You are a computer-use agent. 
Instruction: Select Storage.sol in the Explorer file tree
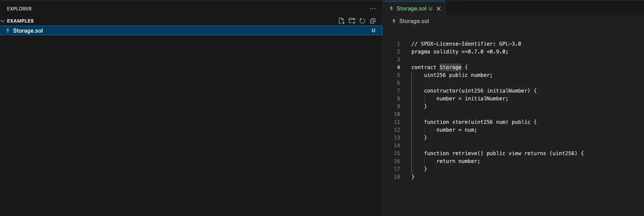pyautogui.click(x=28, y=31)
